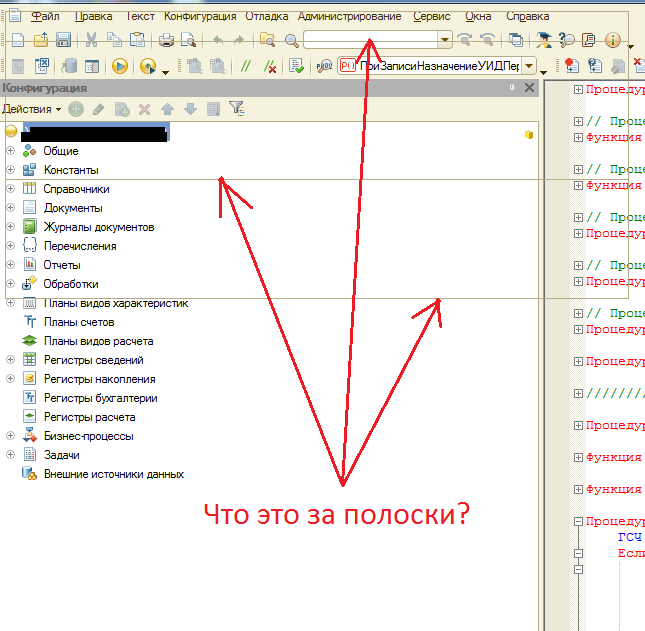Click the global search folder icon
645x631 pixels.
267,40
